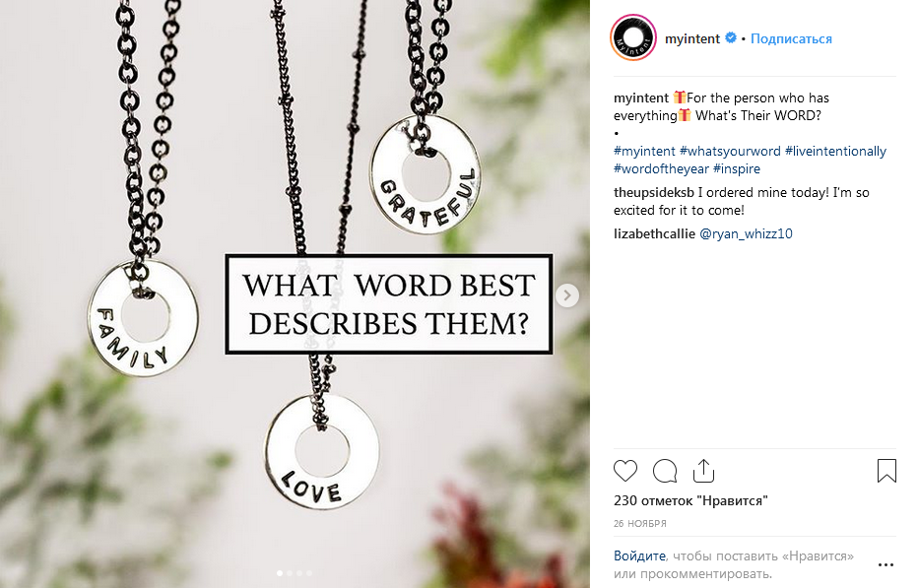This screenshot has width=918, height=588.
Task: Open the #wordoftheyear hashtag
Action: 661,168
